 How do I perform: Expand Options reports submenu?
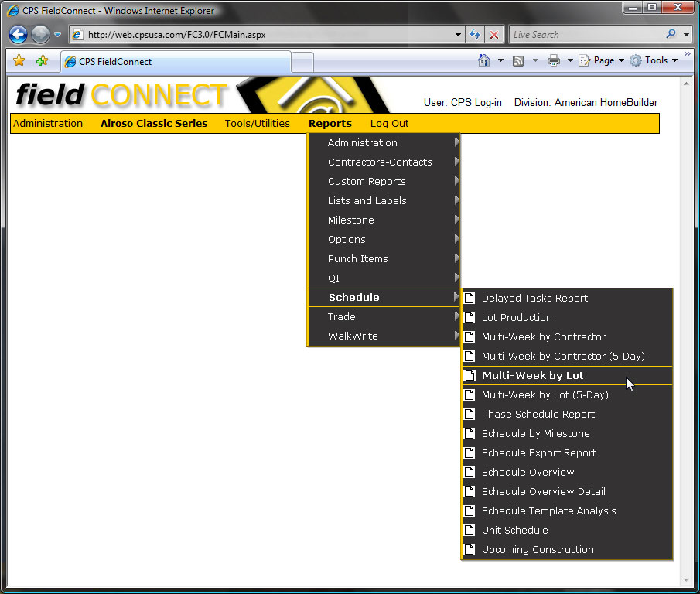[x=384, y=239]
